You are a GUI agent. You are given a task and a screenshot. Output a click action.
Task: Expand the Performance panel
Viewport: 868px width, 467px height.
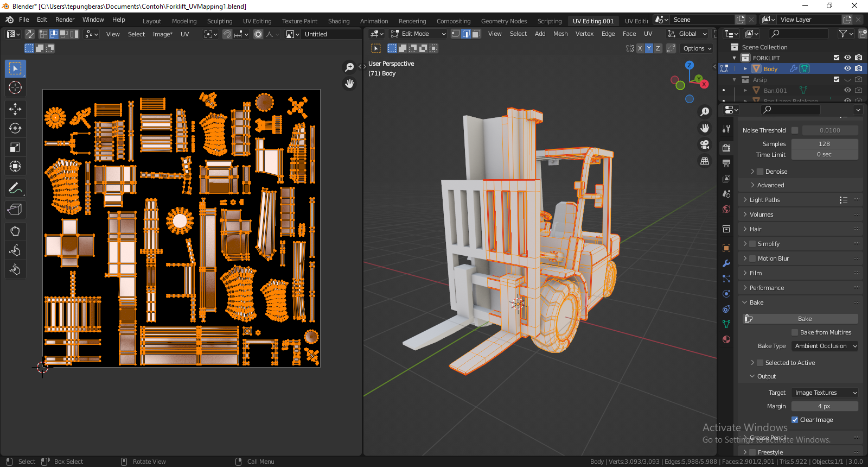click(x=767, y=288)
